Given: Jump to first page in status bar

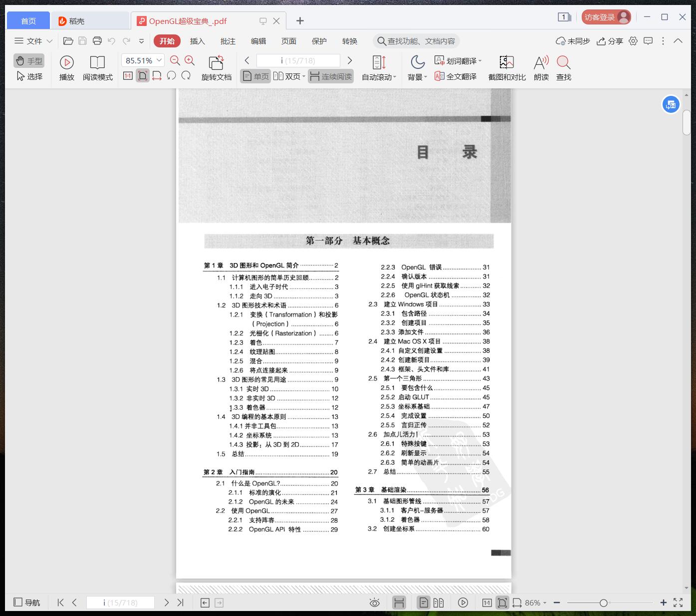Looking at the screenshot, I should [60, 603].
